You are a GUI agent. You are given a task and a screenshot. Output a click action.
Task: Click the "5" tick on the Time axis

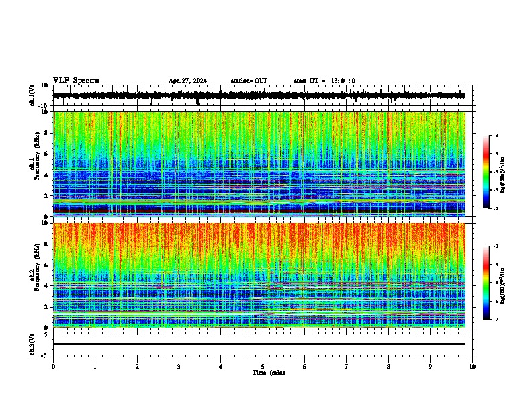(263, 367)
